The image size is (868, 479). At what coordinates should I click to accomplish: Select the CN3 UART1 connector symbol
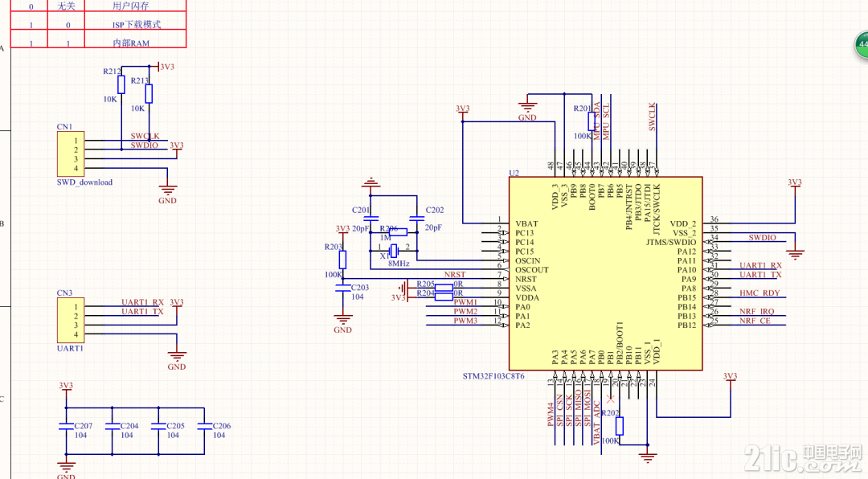pos(71,320)
